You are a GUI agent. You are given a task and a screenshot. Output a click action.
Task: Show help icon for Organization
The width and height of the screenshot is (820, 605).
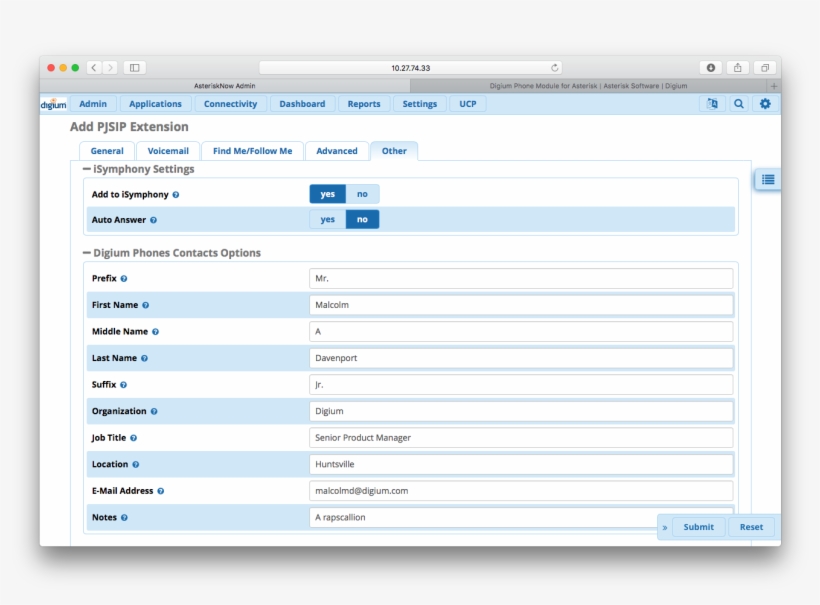(154, 412)
